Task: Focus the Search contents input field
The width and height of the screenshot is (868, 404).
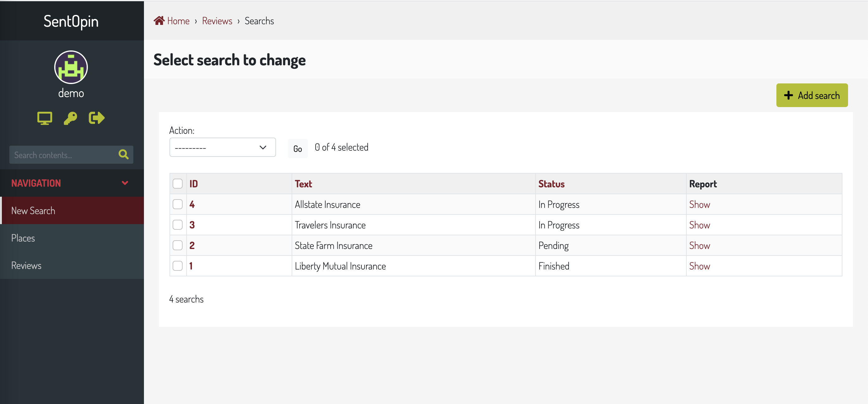Action: click(62, 155)
